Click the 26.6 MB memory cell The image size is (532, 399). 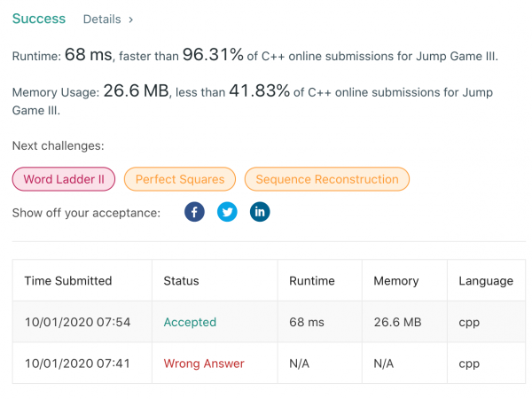pos(397,322)
